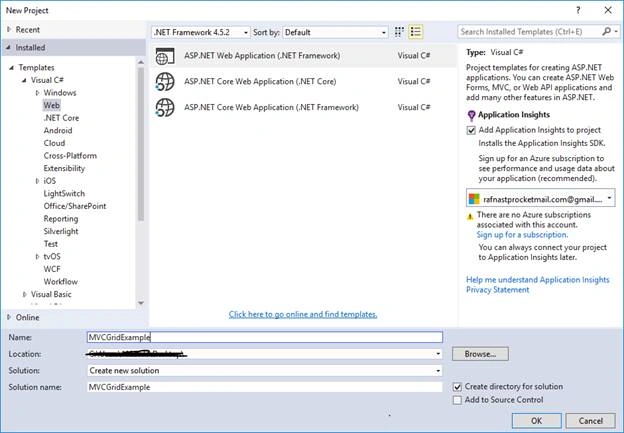Expand the Online section
Screen dimensions: 624x433
click(9, 317)
